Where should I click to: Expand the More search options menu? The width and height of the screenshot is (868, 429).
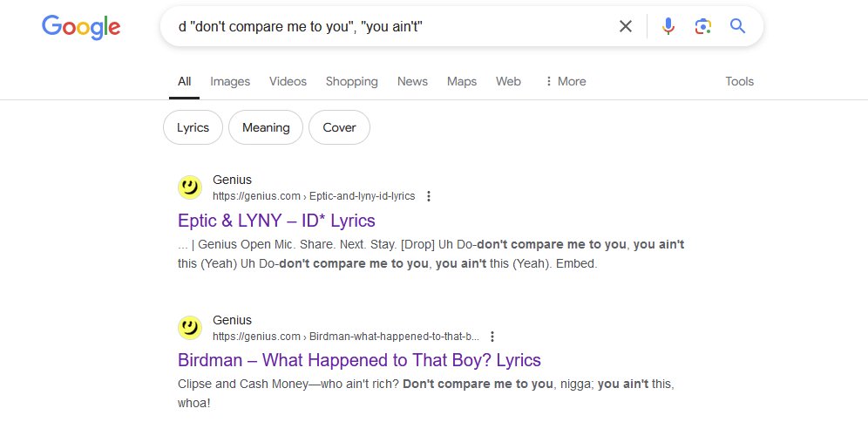[x=566, y=81]
